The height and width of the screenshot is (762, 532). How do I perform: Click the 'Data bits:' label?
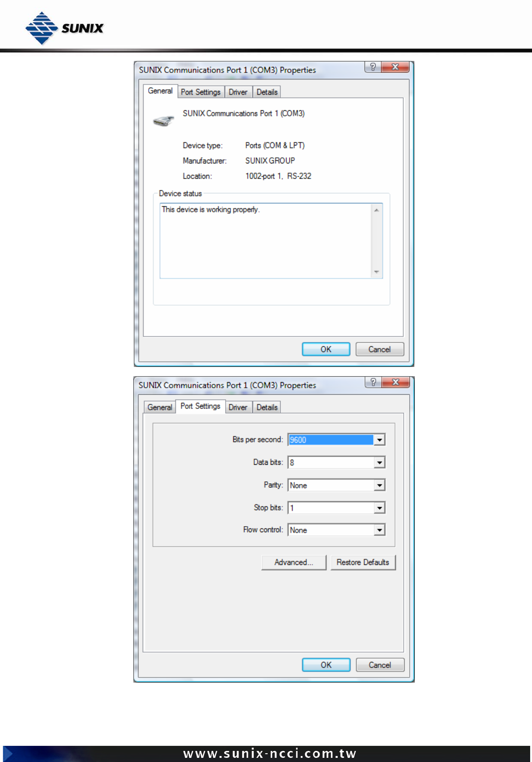pos(268,462)
